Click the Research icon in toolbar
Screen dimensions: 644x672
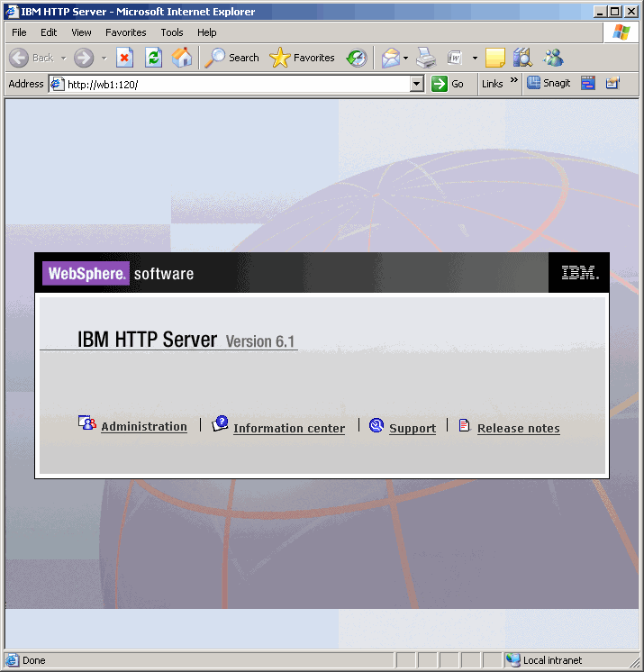522,58
